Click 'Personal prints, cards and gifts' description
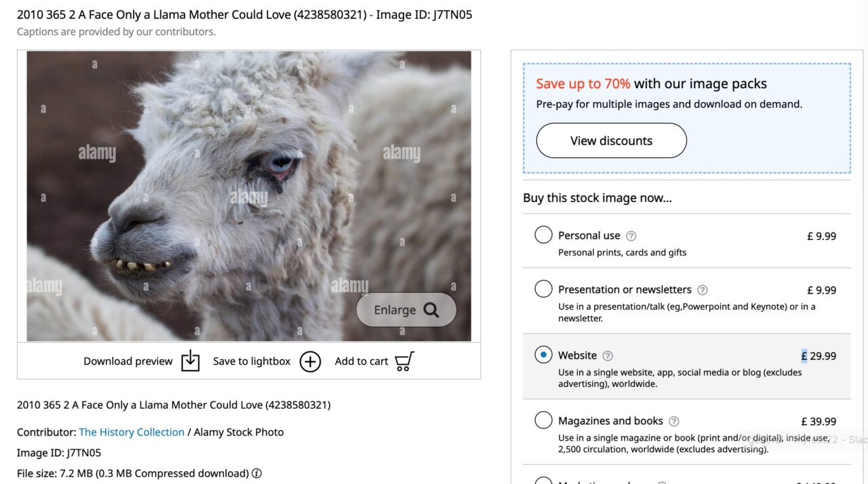 [623, 252]
